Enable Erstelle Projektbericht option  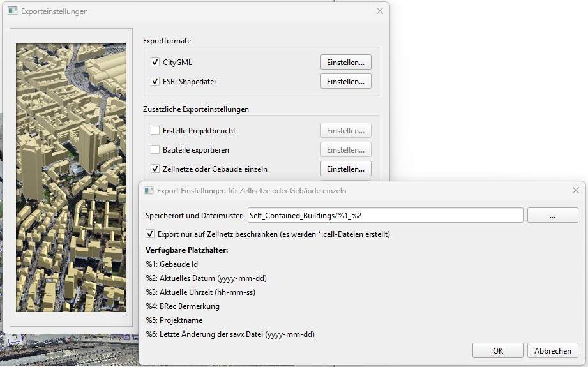[x=155, y=131]
